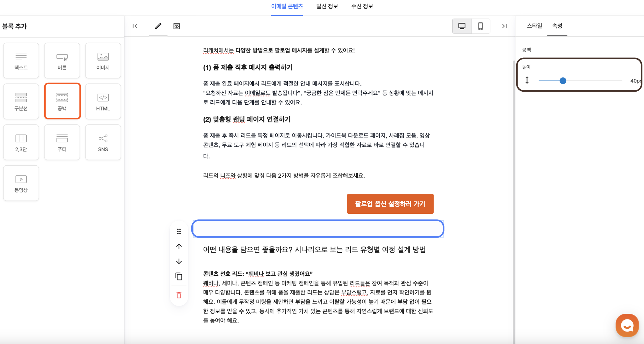Collapse the right properties panel
Viewport: 644px width, 344px height.
[504, 26]
